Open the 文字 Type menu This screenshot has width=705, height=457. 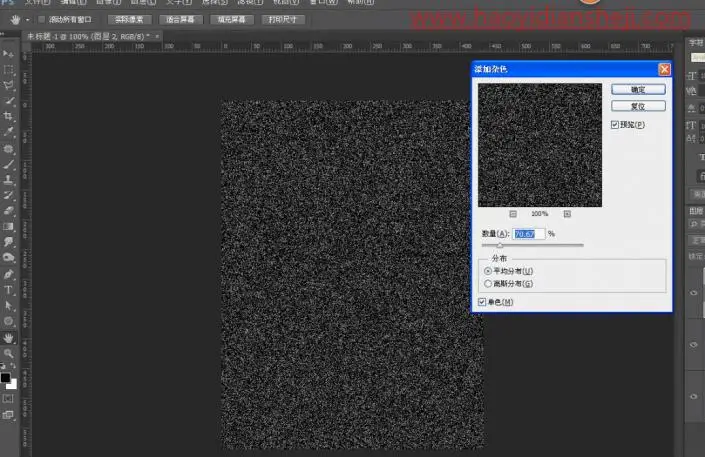click(179, 2)
